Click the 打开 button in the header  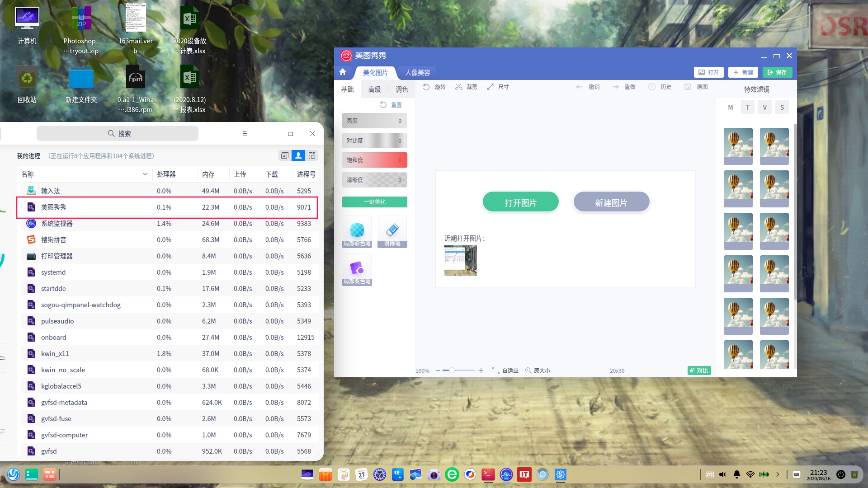click(x=709, y=72)
